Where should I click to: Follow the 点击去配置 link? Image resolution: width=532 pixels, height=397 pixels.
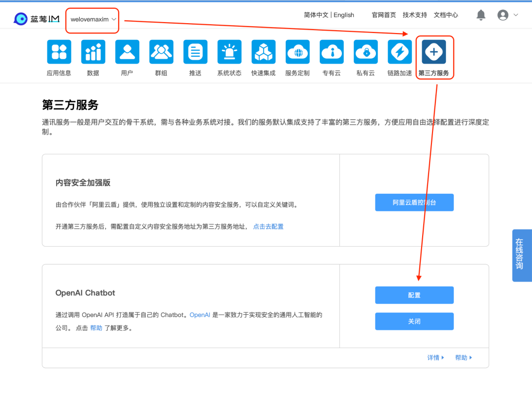pos(268,226)
